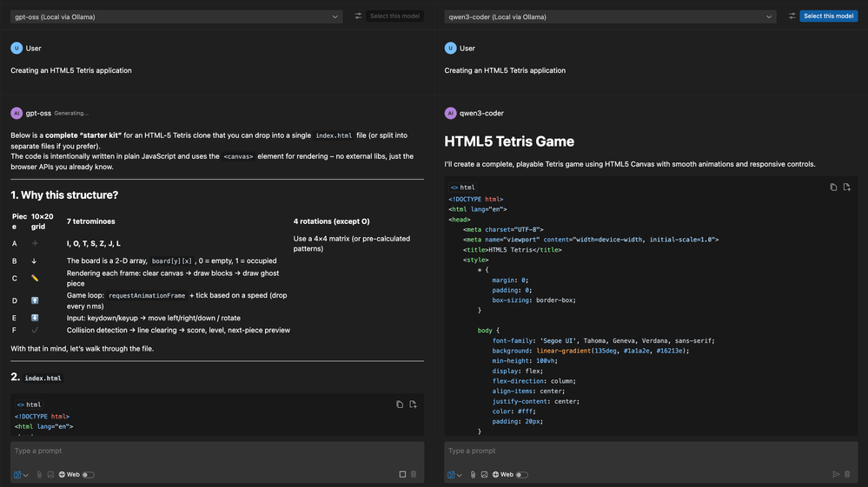Stop generation in the gpt-oss panel
This screenshot has height=487, width=868.
[x=402, y=474]
